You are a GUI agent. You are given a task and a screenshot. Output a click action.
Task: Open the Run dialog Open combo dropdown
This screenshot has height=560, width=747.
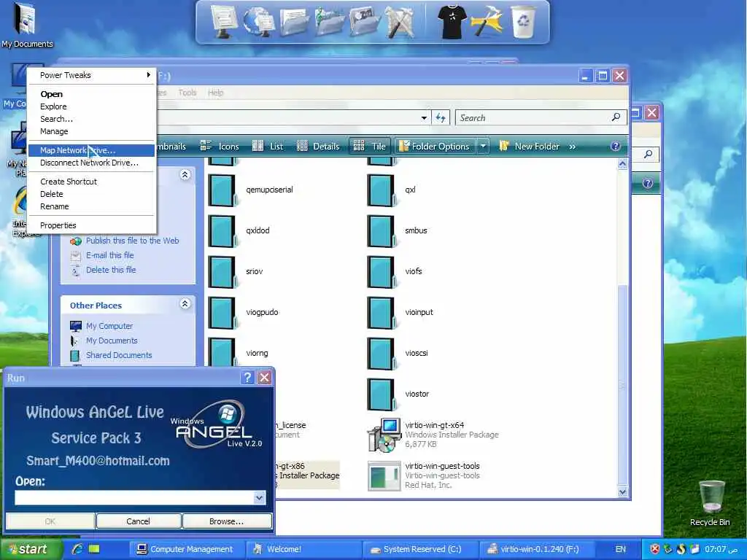pos(259,498)
